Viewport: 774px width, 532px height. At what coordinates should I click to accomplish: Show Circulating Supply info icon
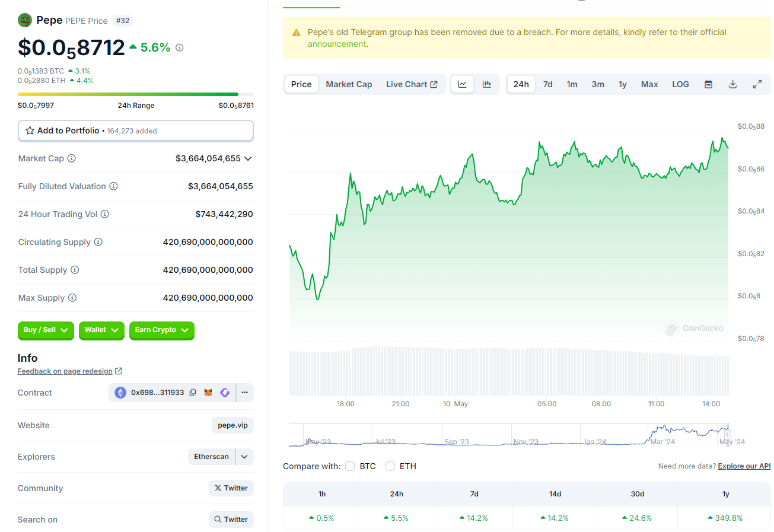[98, 242]
